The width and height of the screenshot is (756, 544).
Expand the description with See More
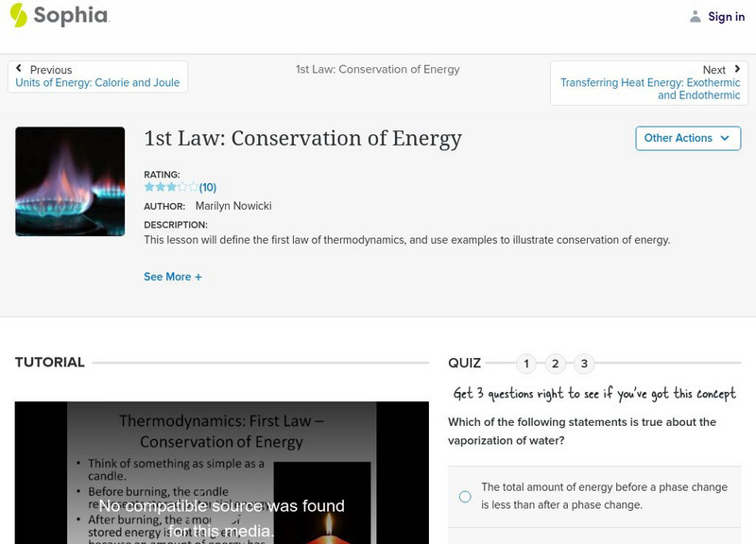(173, 277)
